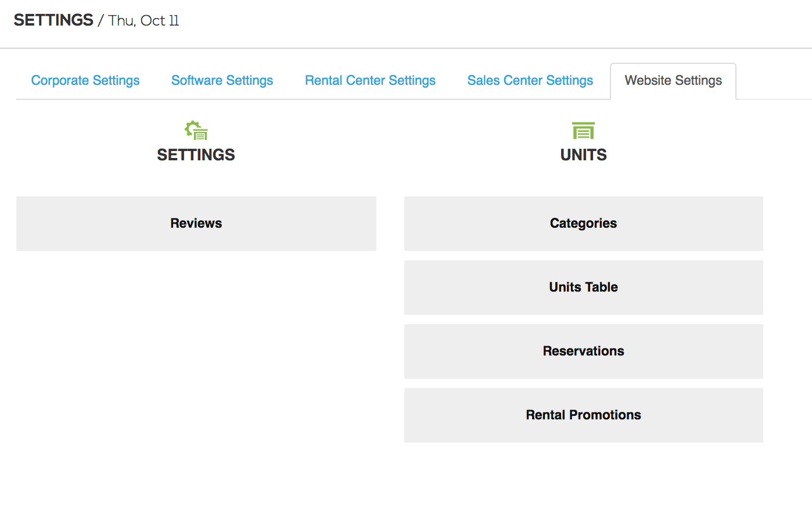Open the Categories section under Units
This screenshot has height=510, width=812.
pyautogui.click(x=583, y=224)
